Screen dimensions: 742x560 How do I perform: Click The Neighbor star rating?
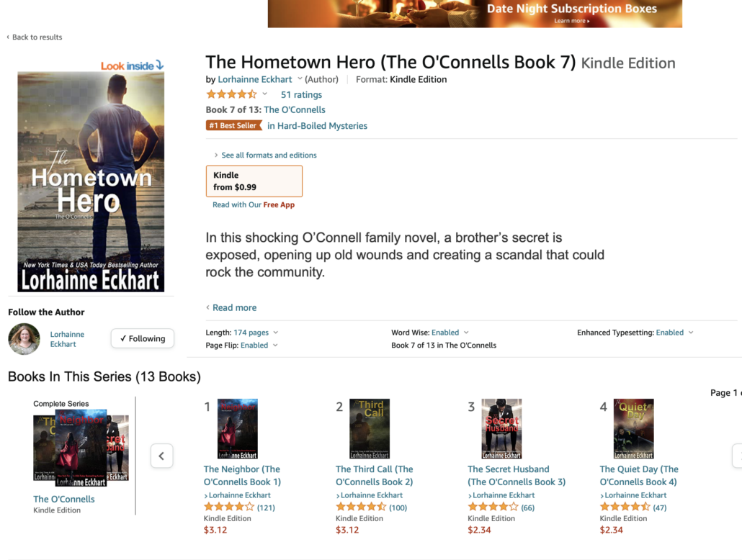pyautogui.click(x=229, y=507)
